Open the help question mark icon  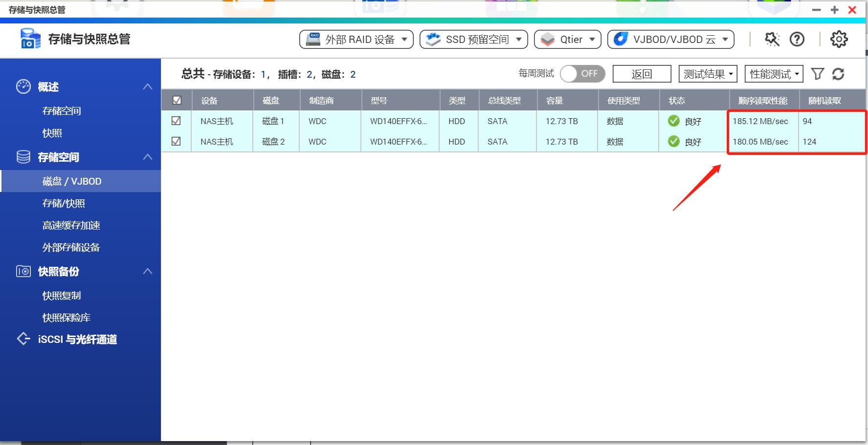[x=797, y=40]
